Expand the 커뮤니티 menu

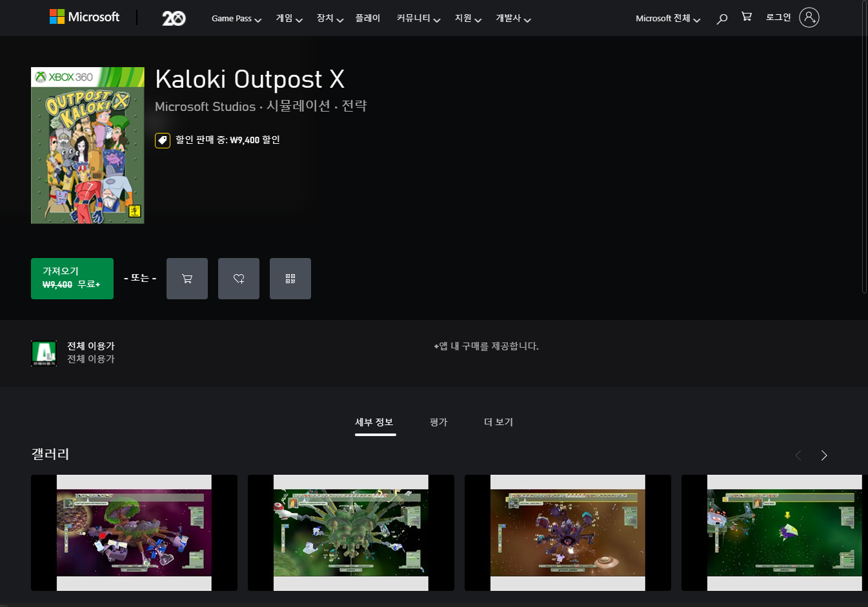tap(418, 19)
